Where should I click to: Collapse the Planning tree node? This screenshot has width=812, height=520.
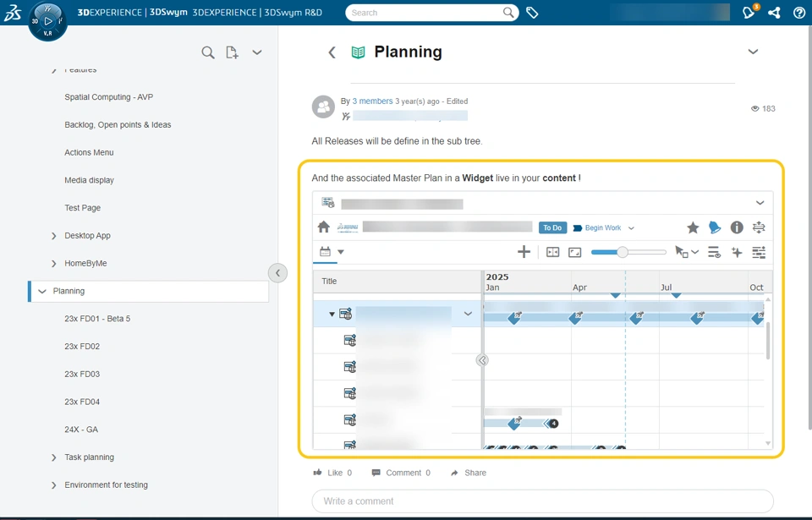point(41,291)
